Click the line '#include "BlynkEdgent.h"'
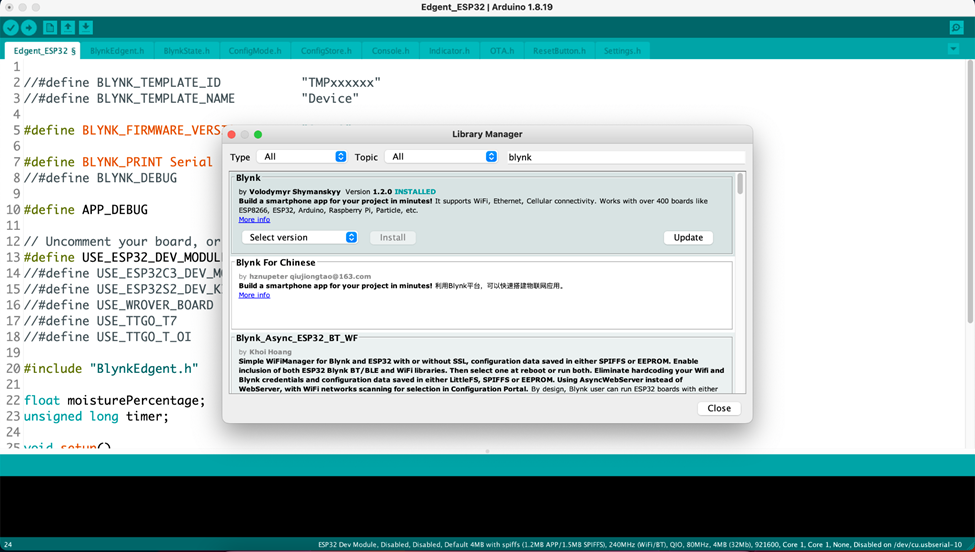The width and height of the screenshot is (975, 552). tap(111, 369)
